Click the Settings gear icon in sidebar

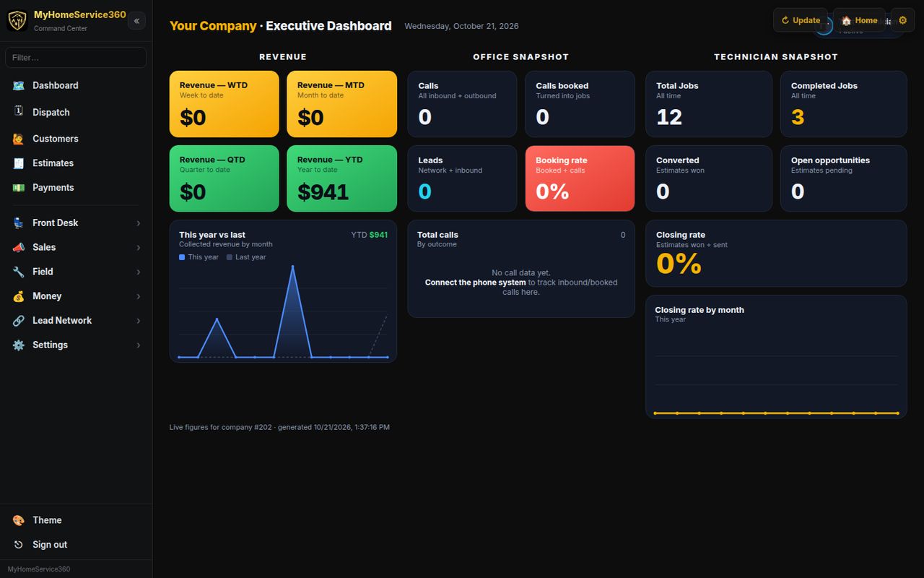[18, 345]
